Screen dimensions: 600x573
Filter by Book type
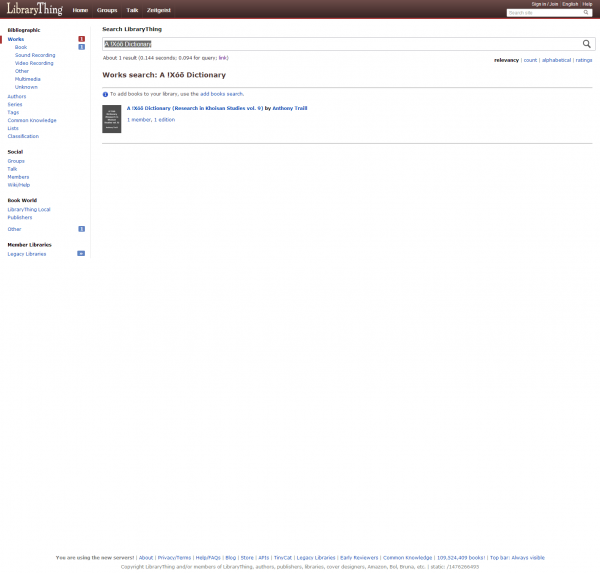click(x=21, y=47)
